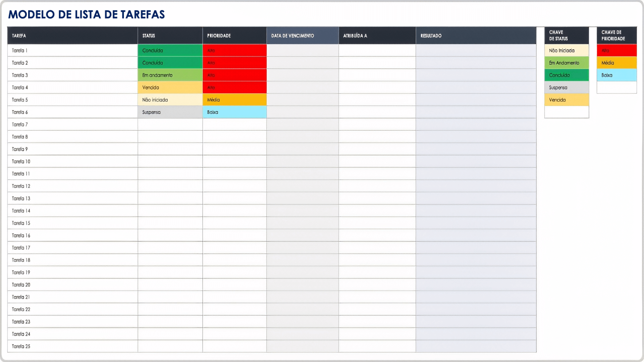Click the ATRIBUÍDA A column header
This screenshot has width=644, height=362.
pyautogui.click(x=377, y=36)
